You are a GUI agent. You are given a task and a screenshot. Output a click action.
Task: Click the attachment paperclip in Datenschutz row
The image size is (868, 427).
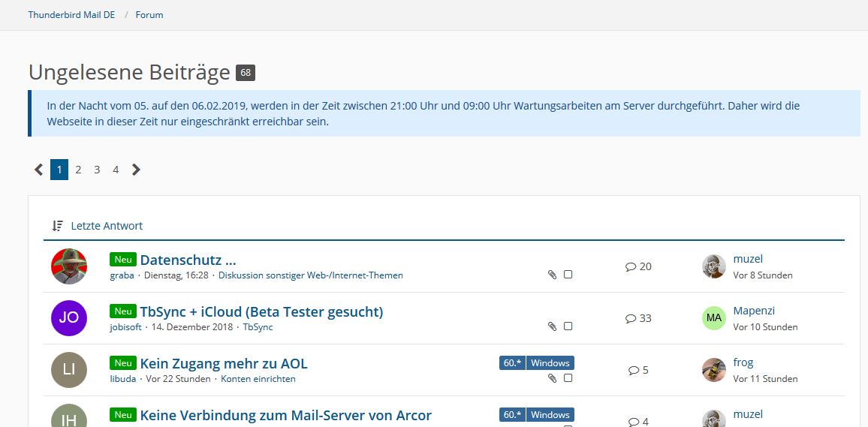tap(552, 275)
